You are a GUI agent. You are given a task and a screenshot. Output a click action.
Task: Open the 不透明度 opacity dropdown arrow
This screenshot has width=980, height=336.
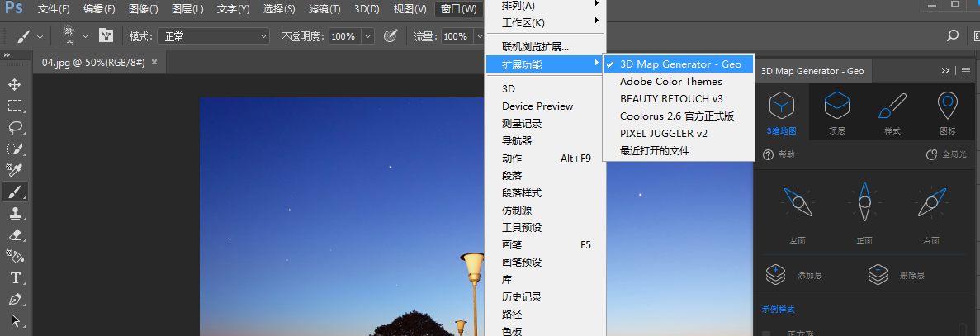point(367,37)
